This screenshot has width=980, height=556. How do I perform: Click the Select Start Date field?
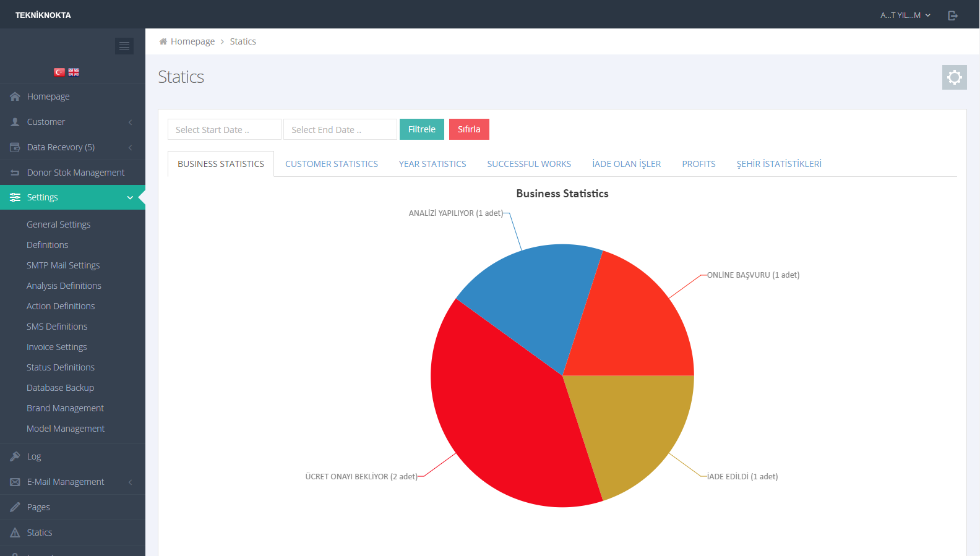tap(224, 130)
